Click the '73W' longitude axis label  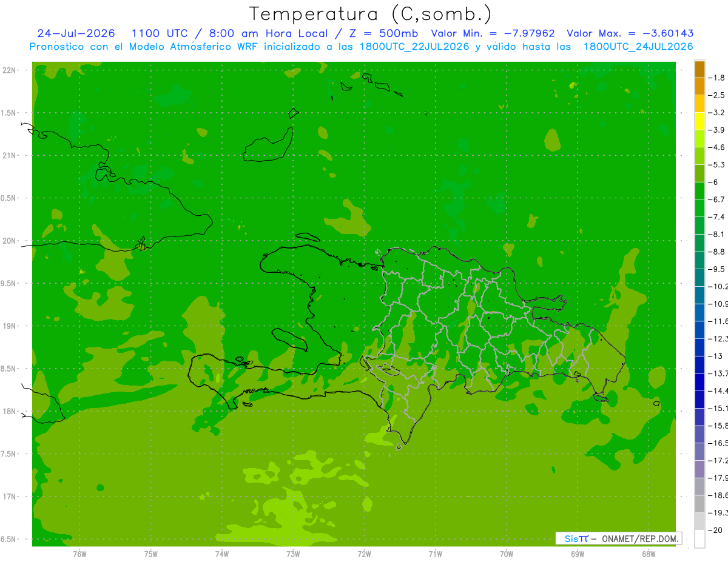click(x=293, y=554)
